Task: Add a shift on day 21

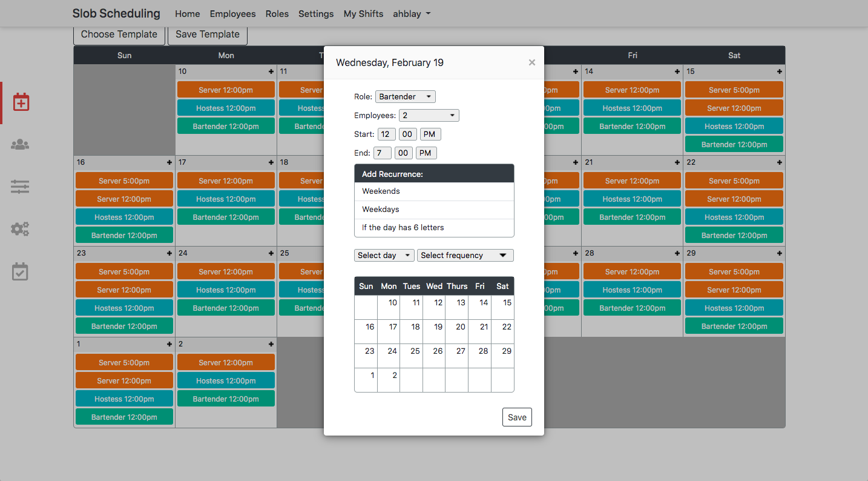Action: [677, 162]
